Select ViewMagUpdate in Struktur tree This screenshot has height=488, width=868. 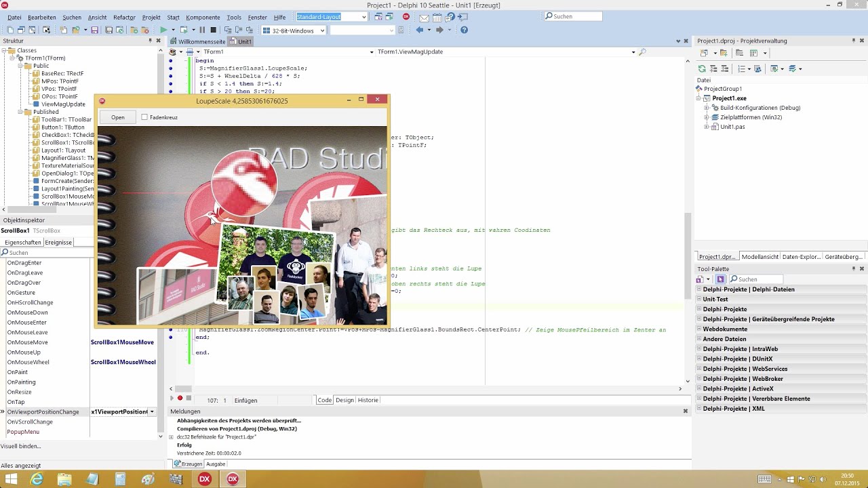point(63,104)
